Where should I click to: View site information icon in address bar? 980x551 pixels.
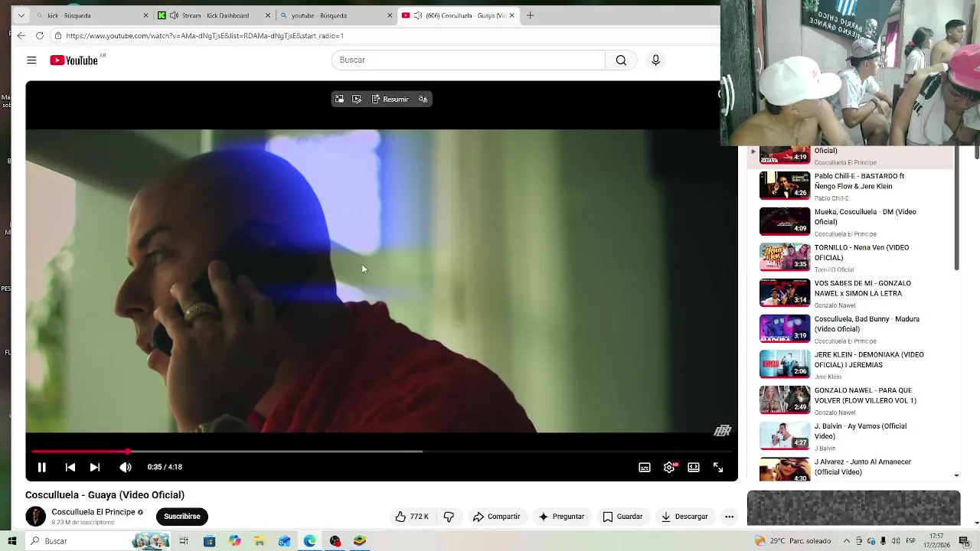[x=57, y=36]
